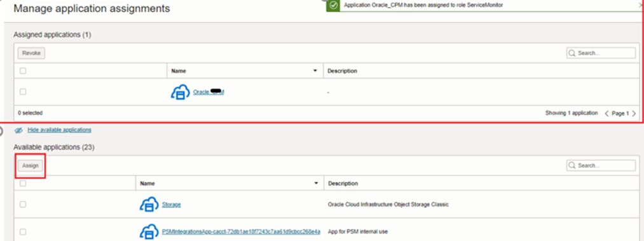The height and width of the screenshot is (241, 644).
Task: Click the PSMIntegrationsApp cloud icon
Action: [149, 231]
